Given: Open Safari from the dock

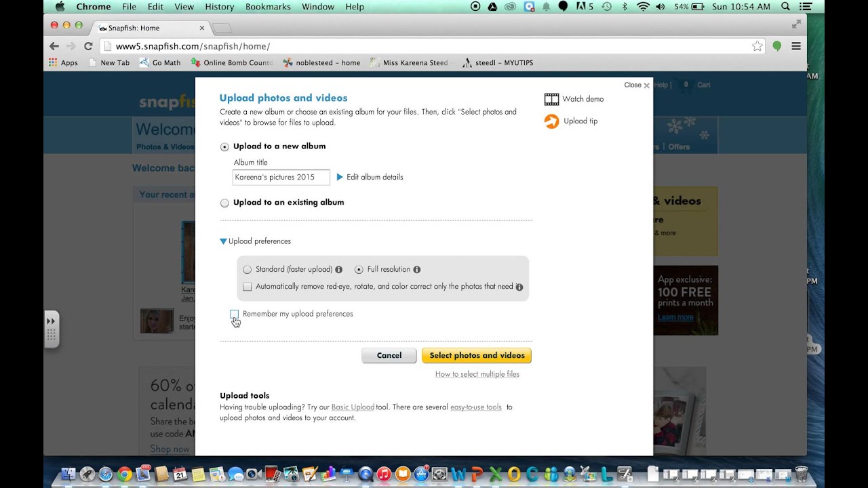Looking at the screenshot, I should 106,474.
